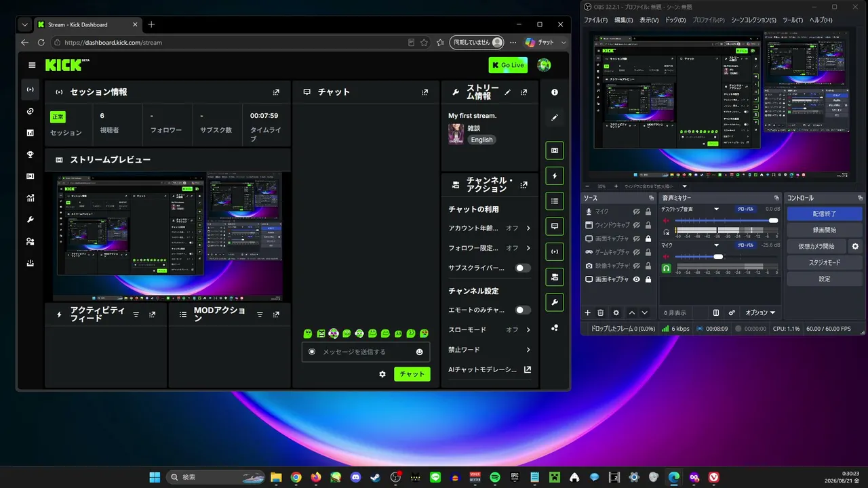Click the スタジオモード button in OBS
This screenshot has width=868, height=488.
click(825, 262)
